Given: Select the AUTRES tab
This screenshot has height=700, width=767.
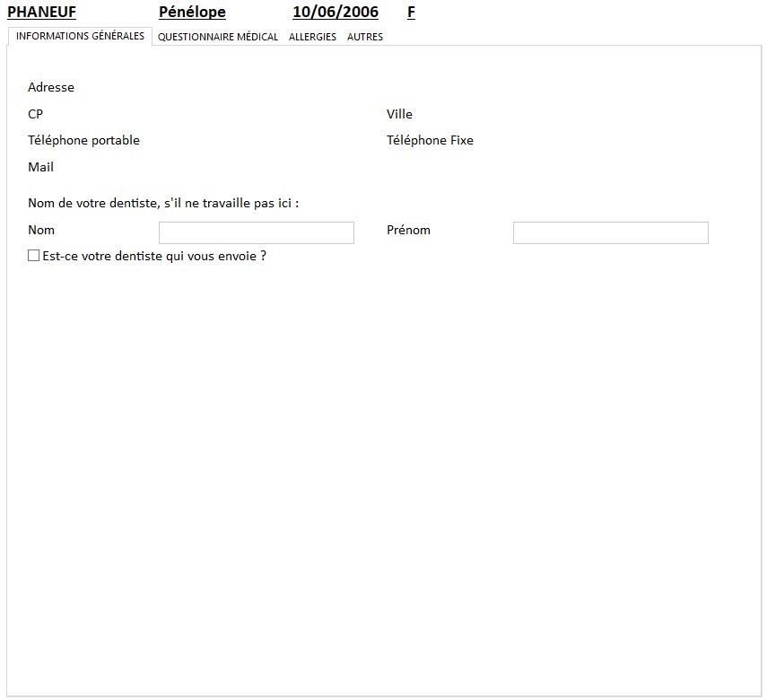Looking at the screenshot, I should tap(364, 37).
